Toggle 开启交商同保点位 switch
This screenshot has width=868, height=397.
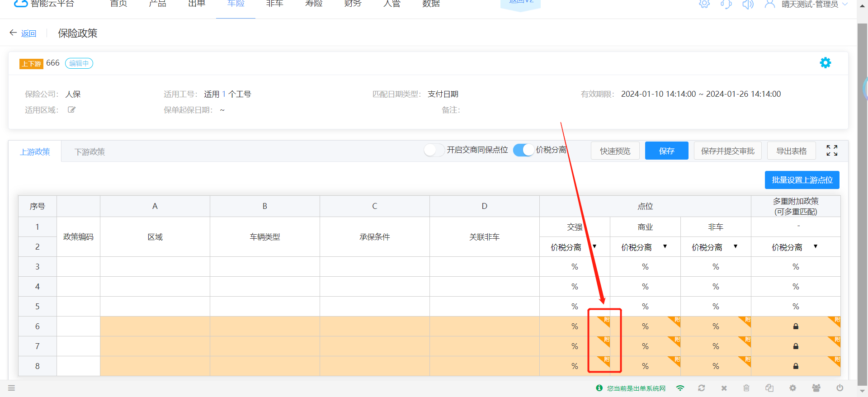pyautogui.click(x=434, y=150)
